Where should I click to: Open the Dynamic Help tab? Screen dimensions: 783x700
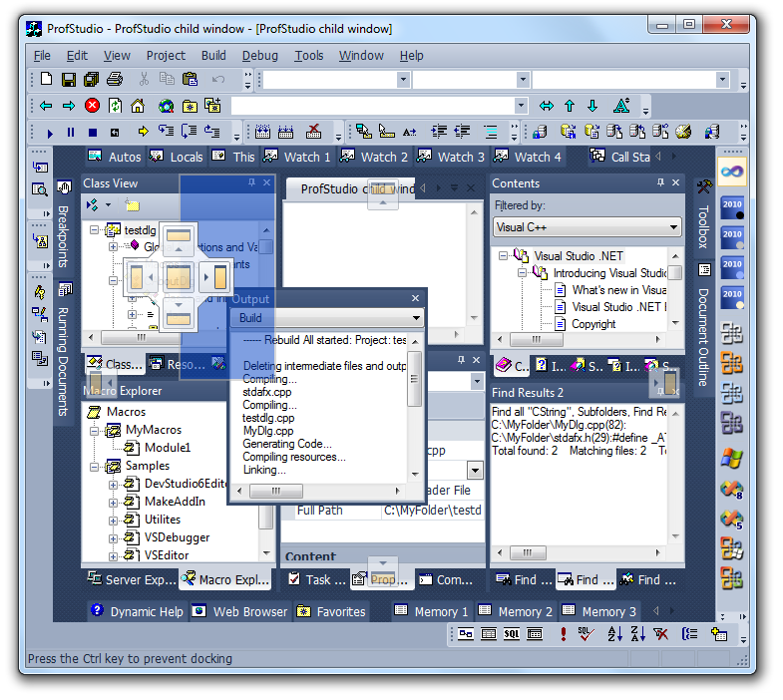click(x=138, y=611)
